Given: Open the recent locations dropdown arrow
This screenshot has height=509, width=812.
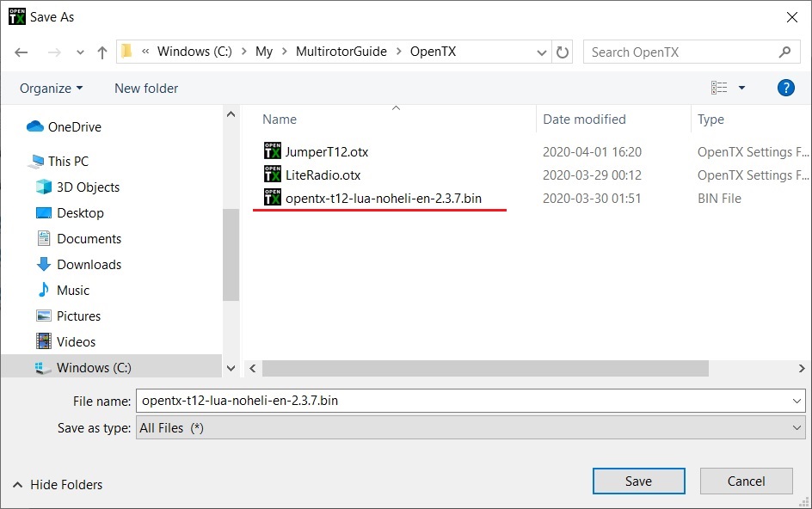Looking at the screenshot, I should click(80, 52).
